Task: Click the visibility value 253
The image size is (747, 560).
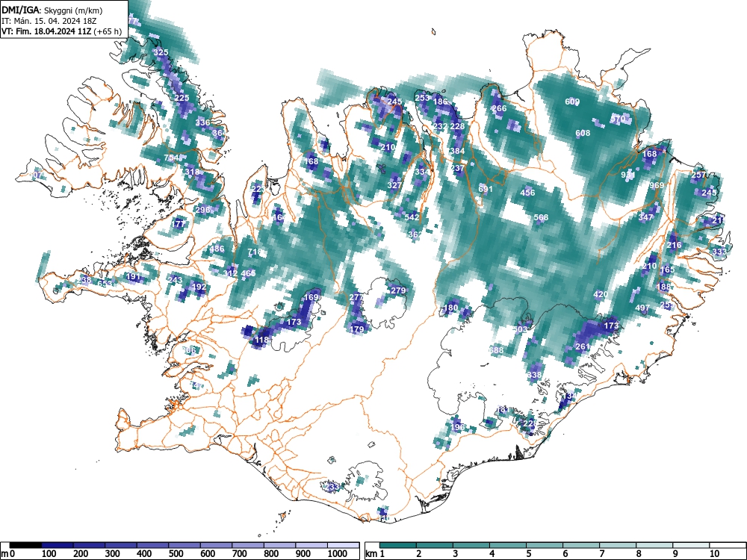Action: (x=423, y=98)
